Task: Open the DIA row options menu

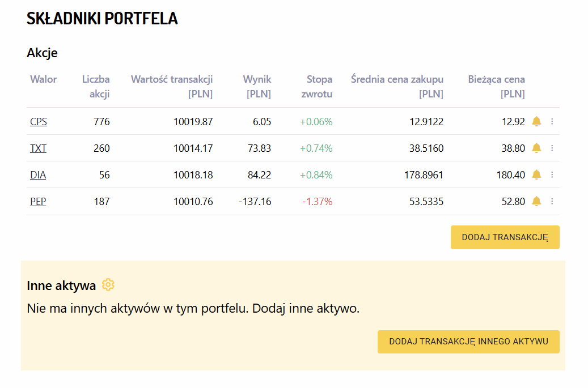Action: pos(552,174)
